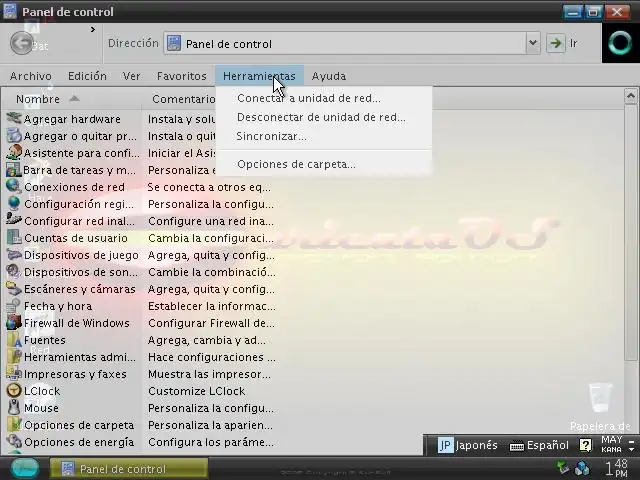Click 'Personaliza la aparien...' comment
The image size is (640, 480).
tap(210, 425)
